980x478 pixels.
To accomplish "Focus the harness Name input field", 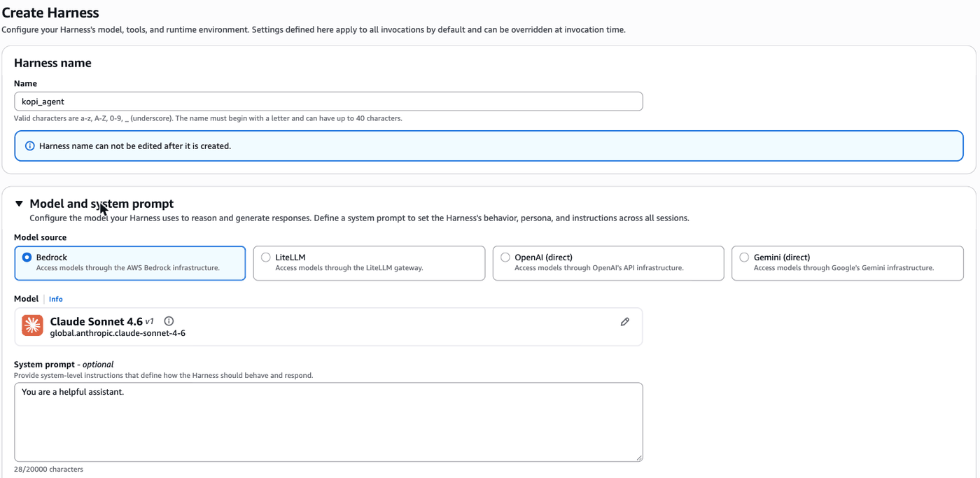I will pos(328,101).
